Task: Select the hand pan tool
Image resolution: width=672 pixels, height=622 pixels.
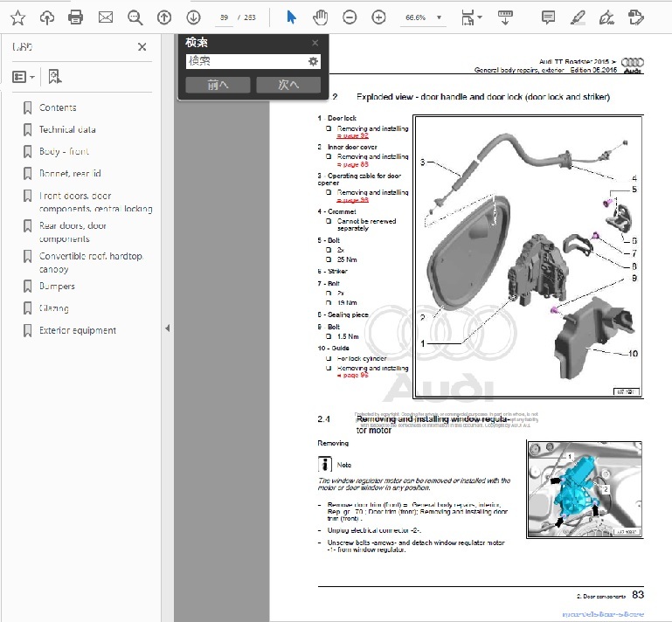Action: click(320, 17)
